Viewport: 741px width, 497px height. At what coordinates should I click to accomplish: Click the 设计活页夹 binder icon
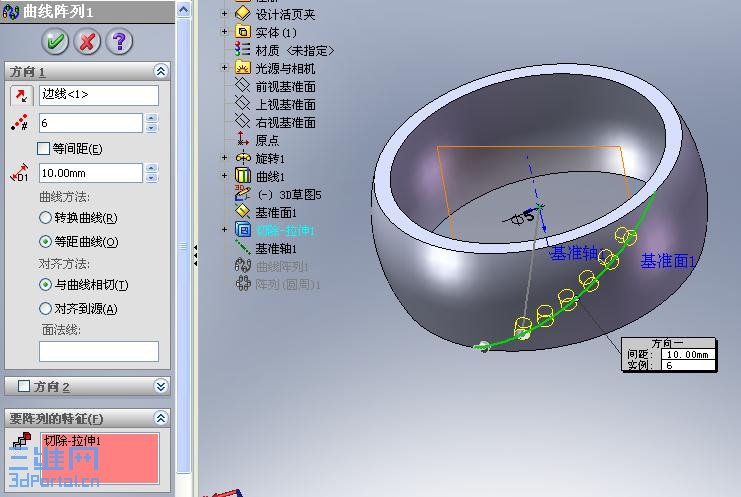(242, 14)
